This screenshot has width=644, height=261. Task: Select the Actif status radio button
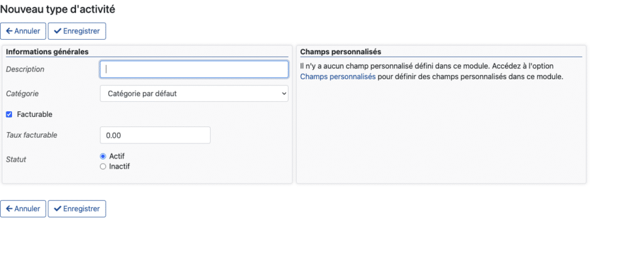(x=103, y=156)
